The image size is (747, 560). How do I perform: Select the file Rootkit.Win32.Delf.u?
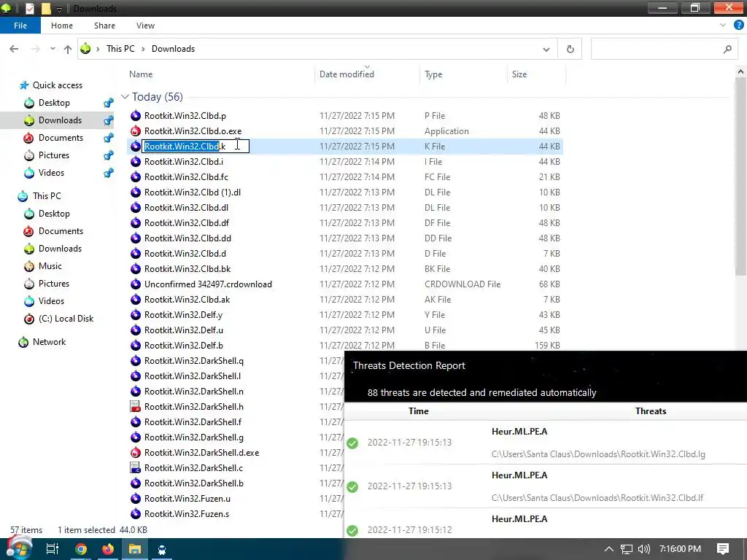point(184,330)
